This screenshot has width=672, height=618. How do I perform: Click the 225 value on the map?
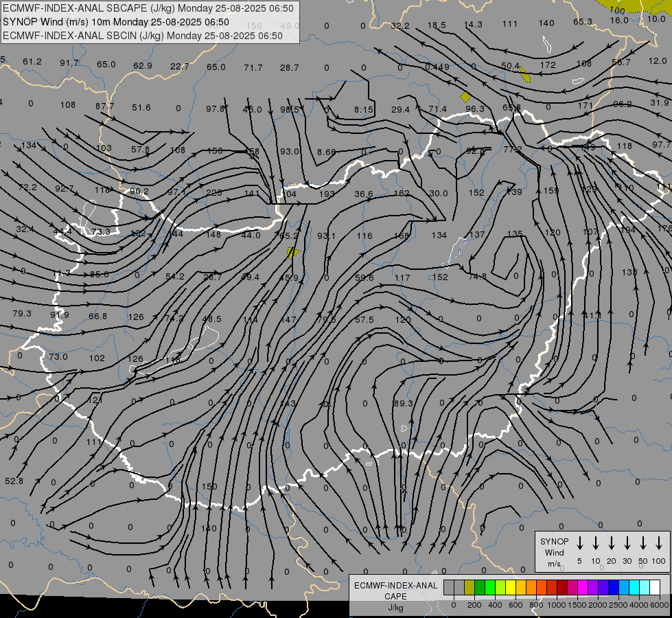[x=214, y=192]
